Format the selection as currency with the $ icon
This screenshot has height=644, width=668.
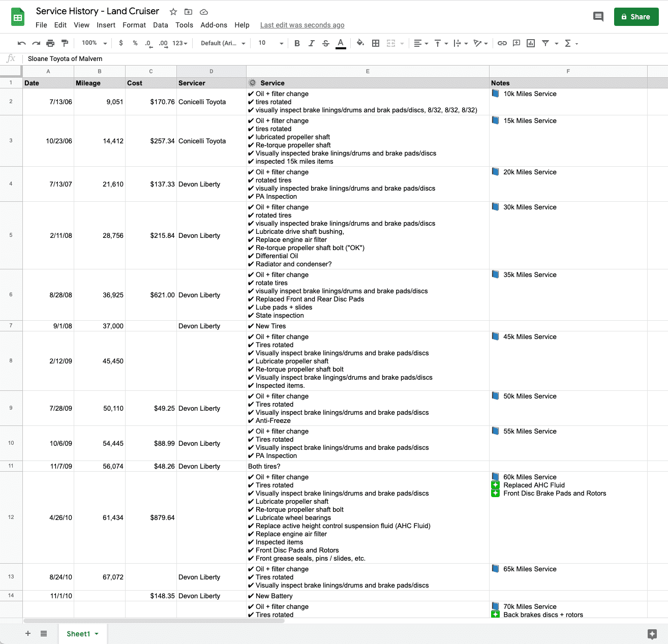pos(120,43)
